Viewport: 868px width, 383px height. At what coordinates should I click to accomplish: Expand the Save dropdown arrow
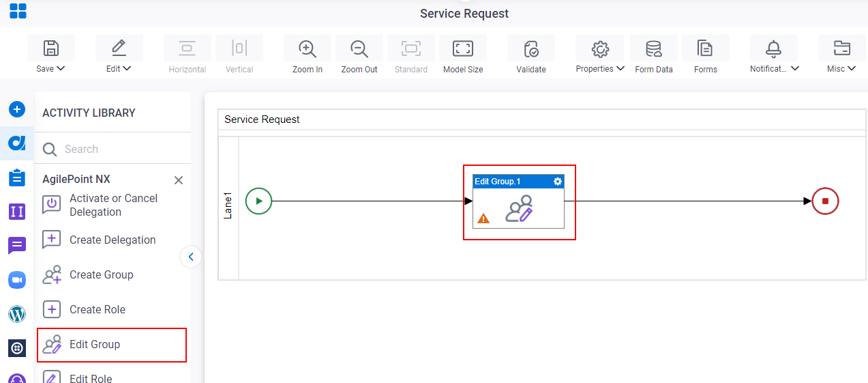click(61, 68)
